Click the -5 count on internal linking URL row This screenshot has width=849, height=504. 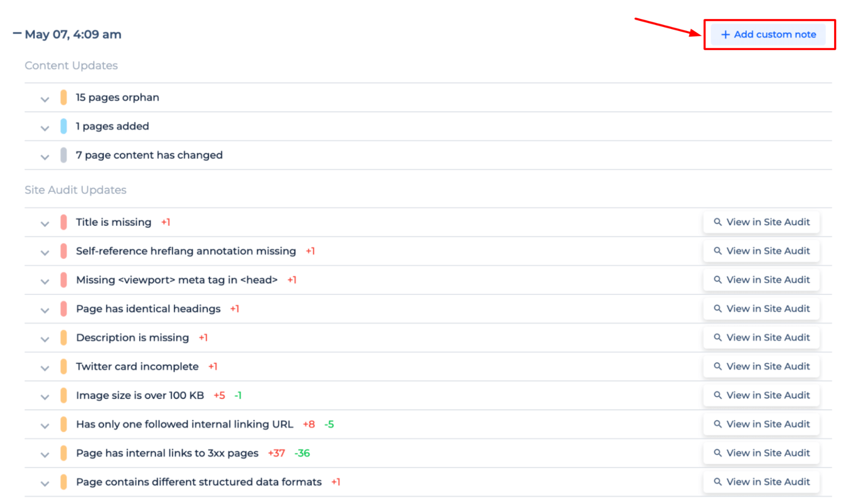[329, 424]
